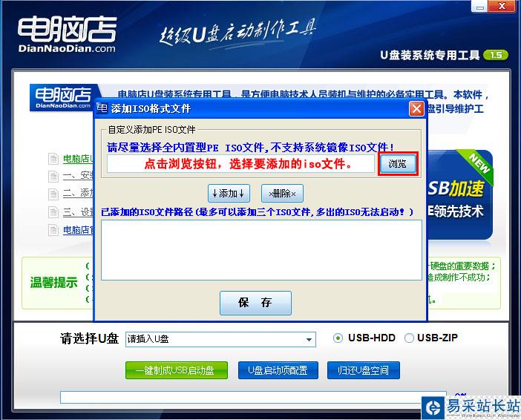
Task: Click the 电脑店 DianNaoDian.com header logo
Action: pos(67,35)
